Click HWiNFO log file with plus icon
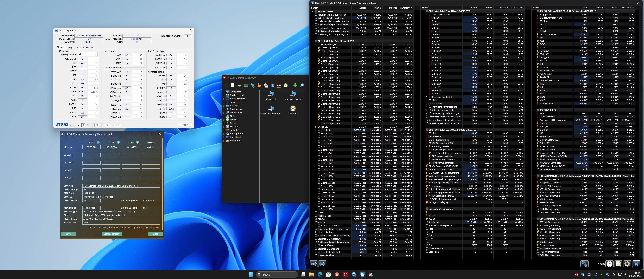Viewport: 644px width, 279px height. (x=618, y=264)
